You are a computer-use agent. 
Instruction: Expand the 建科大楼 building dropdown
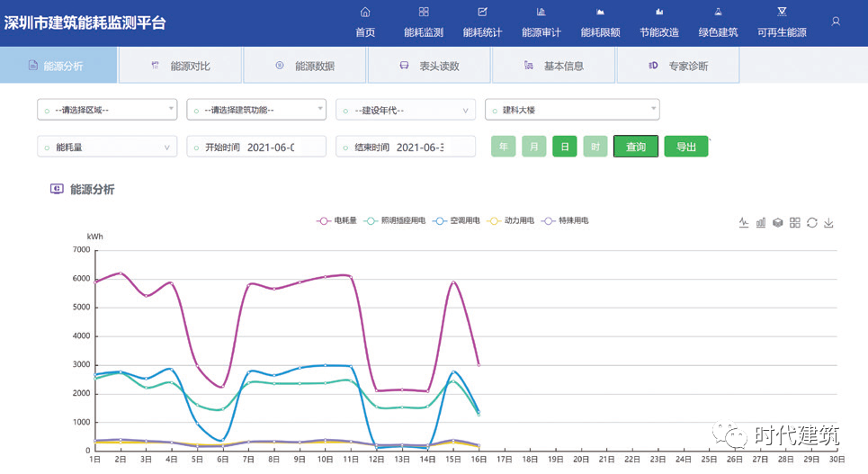pyautogui.click(x=572, y=110)
